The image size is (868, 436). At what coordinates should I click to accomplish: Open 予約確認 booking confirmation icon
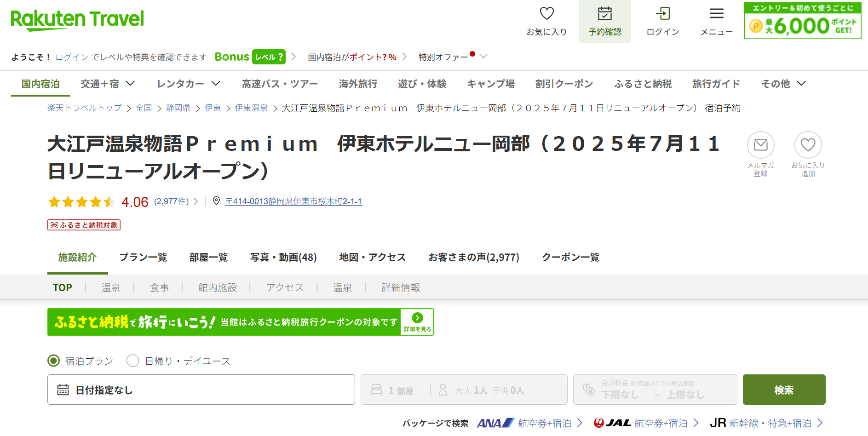click(x=604, y=15)
